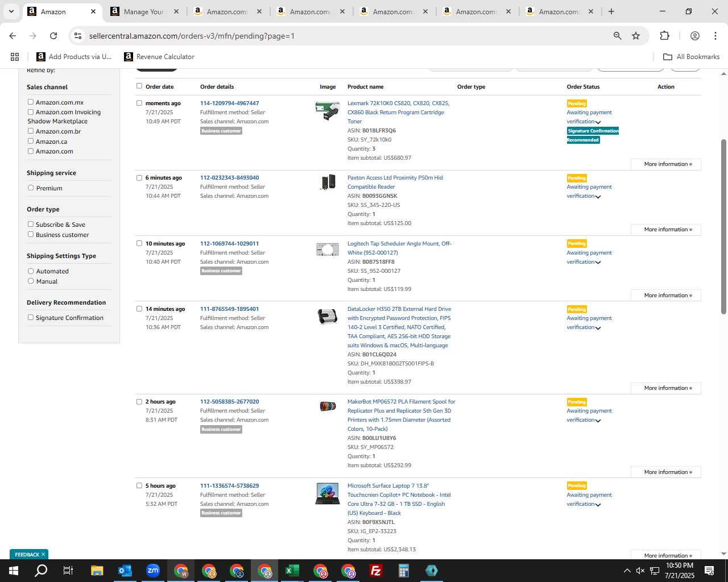Open browser zoom magnifier icon
This screenshot has height=582, width=728.
tap(617, 36)
